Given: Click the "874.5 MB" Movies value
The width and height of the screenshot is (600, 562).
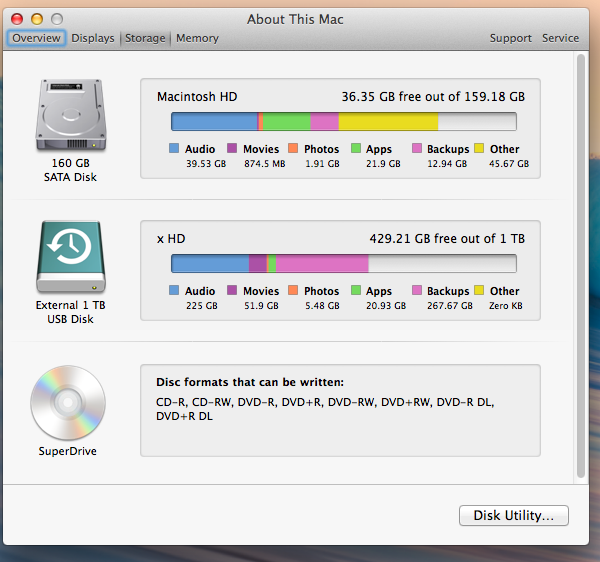Looking at the screenshot, I should click(265, 164).
